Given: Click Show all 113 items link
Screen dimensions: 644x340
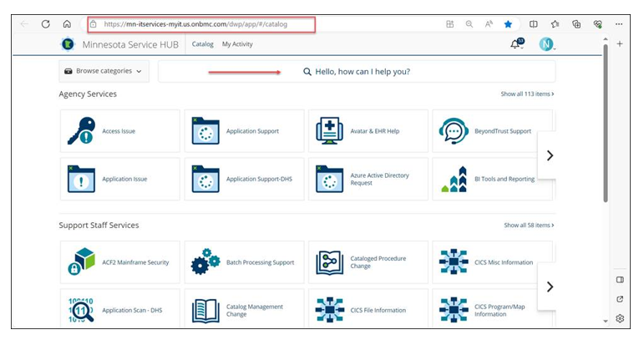Looking at the screenshot, I should (527, 94).
